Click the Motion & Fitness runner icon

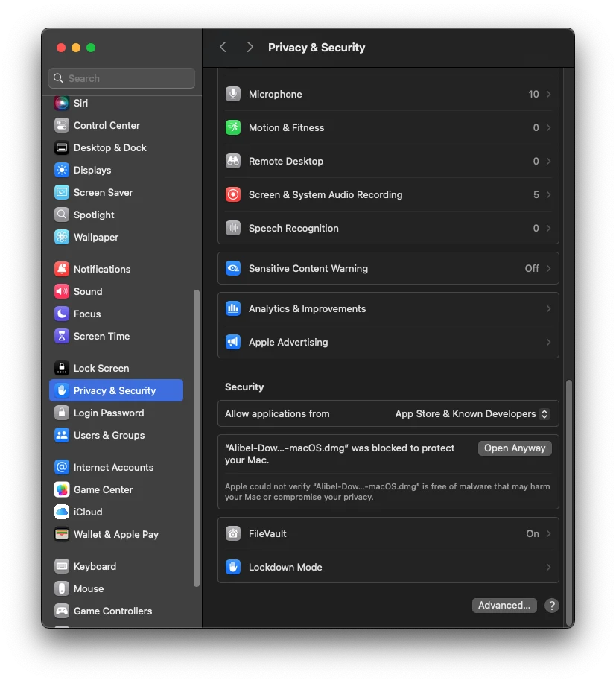point(233,127)
